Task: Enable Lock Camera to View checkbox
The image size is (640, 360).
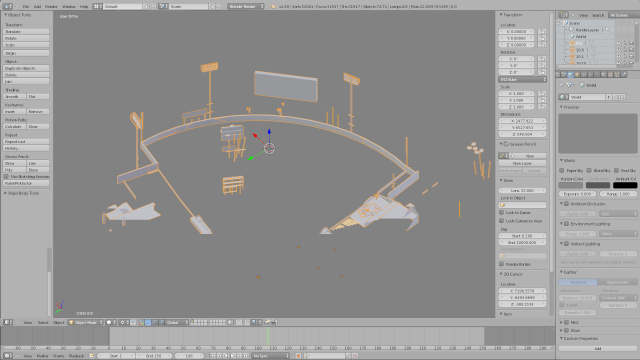Action: coord(502,221)
